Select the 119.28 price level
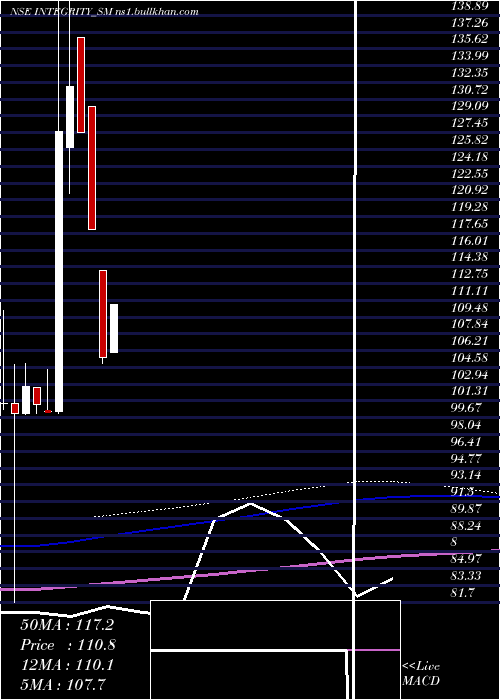The image size is (500, 700). (470, 207)
